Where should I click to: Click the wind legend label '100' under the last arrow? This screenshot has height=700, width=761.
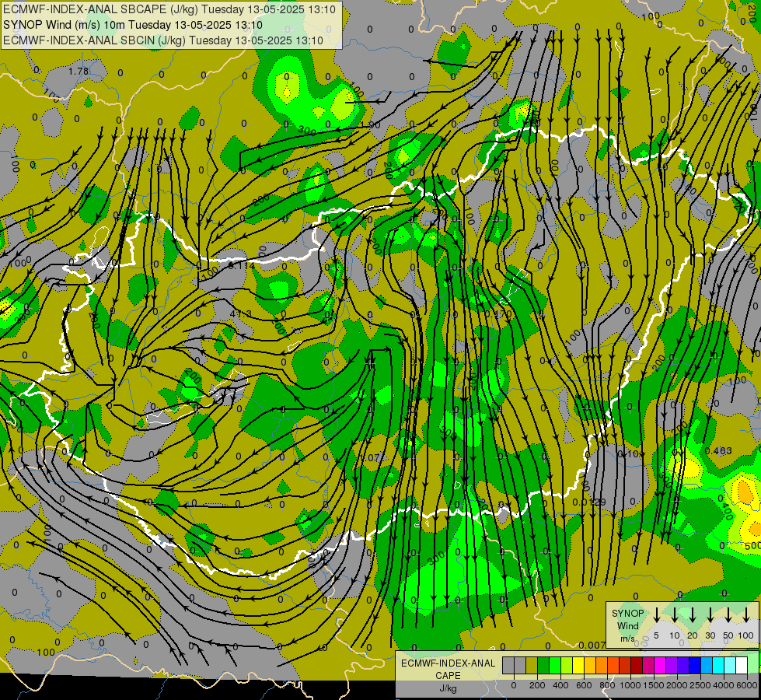(x=746, y=635)
